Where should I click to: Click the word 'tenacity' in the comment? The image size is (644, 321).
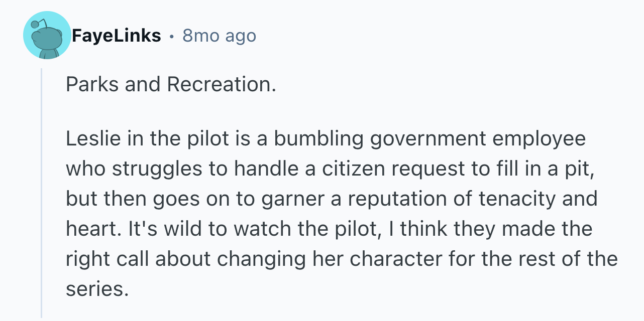click(x=517, y=199)
